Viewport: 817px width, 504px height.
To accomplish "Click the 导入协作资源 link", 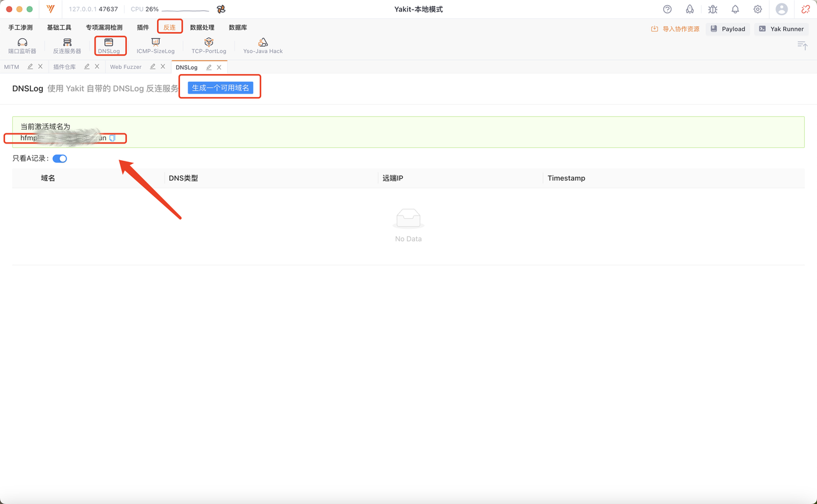I will pos(675,29).
